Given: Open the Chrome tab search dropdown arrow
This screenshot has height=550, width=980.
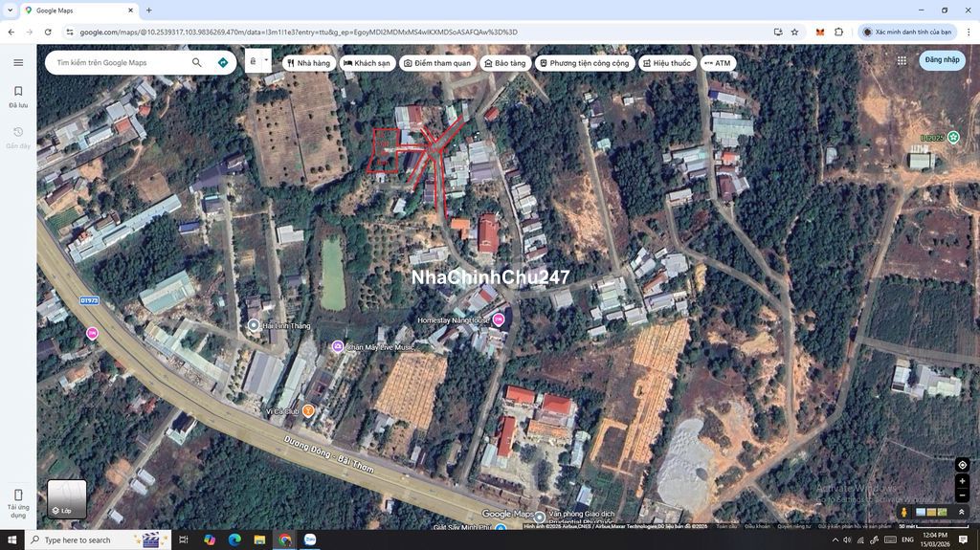Looking at the screenshot, I should 10,10.
